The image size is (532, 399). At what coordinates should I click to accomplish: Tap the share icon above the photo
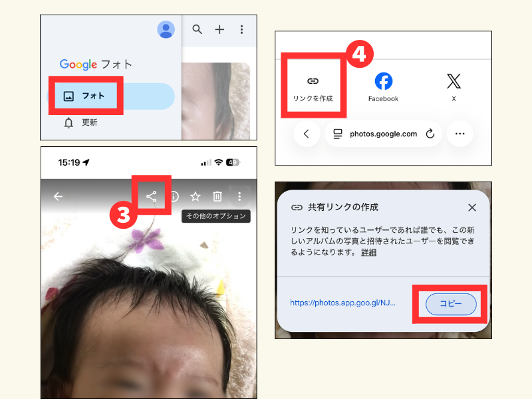[x=152, y=196]
